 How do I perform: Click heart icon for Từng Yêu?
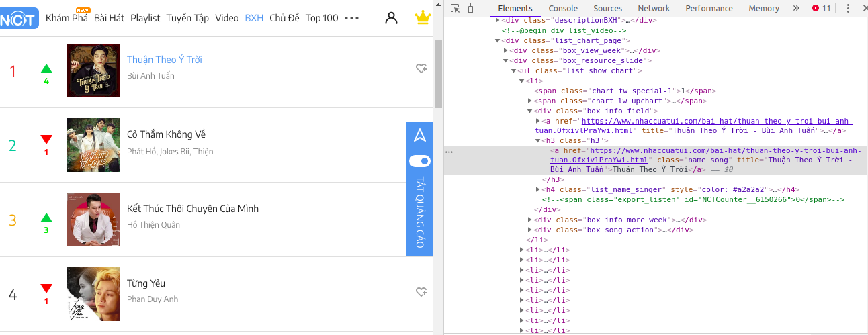pos(421,292)
